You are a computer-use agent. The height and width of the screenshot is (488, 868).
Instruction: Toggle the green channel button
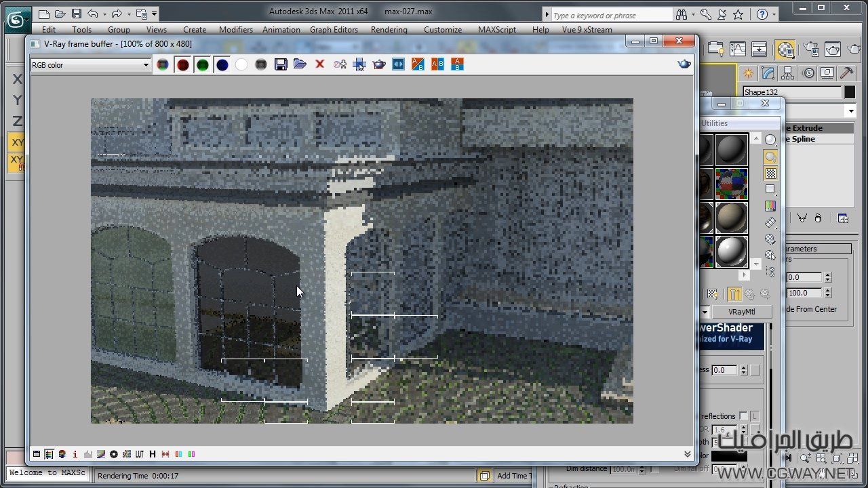(202, 65)
